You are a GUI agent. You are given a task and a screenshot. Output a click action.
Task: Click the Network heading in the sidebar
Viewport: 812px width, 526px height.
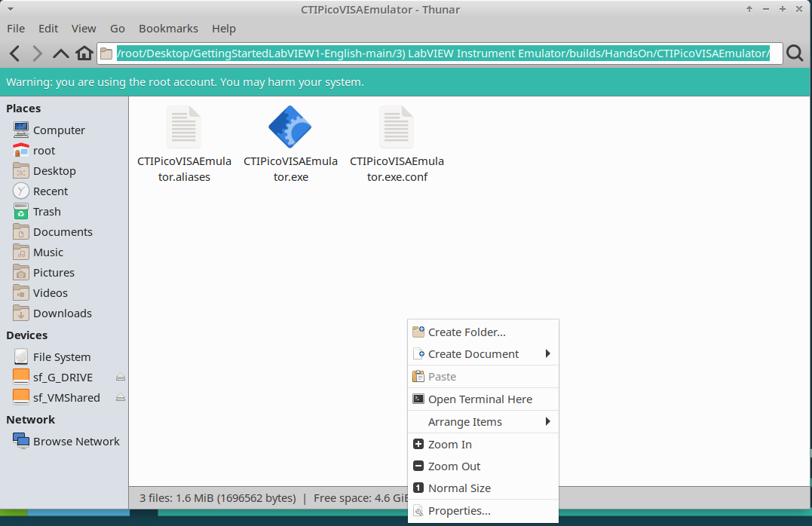point(31,419)
